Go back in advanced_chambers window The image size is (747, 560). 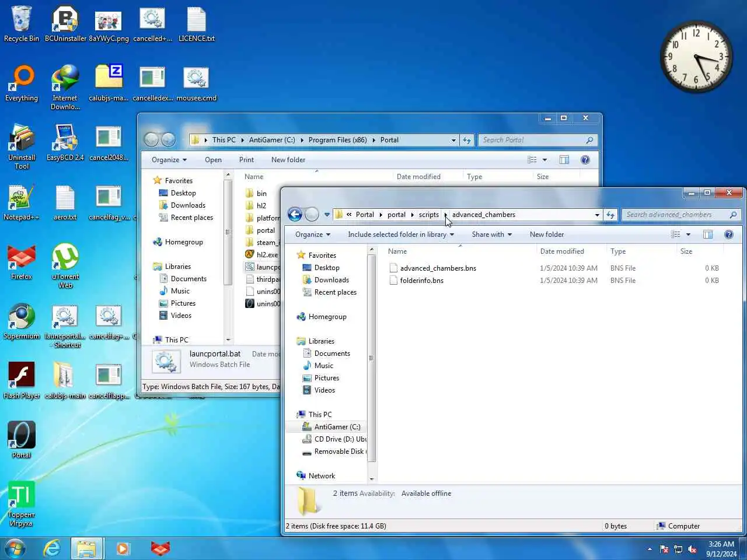coord(295,215)
